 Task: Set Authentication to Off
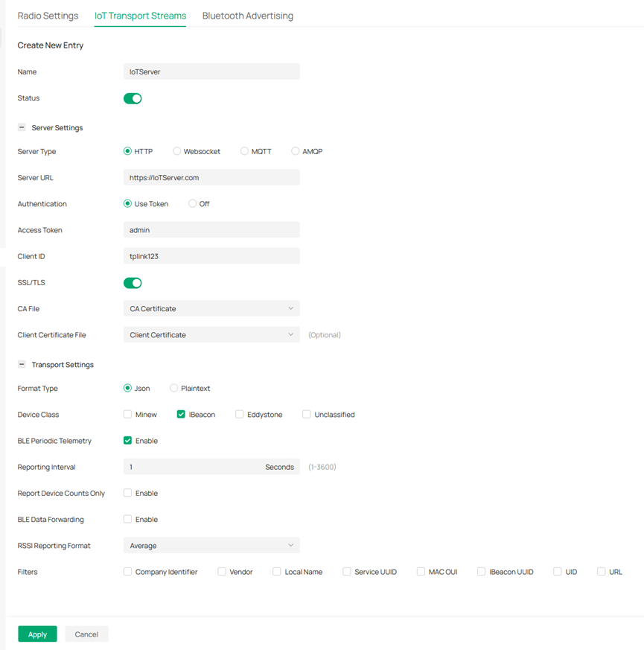192,203
